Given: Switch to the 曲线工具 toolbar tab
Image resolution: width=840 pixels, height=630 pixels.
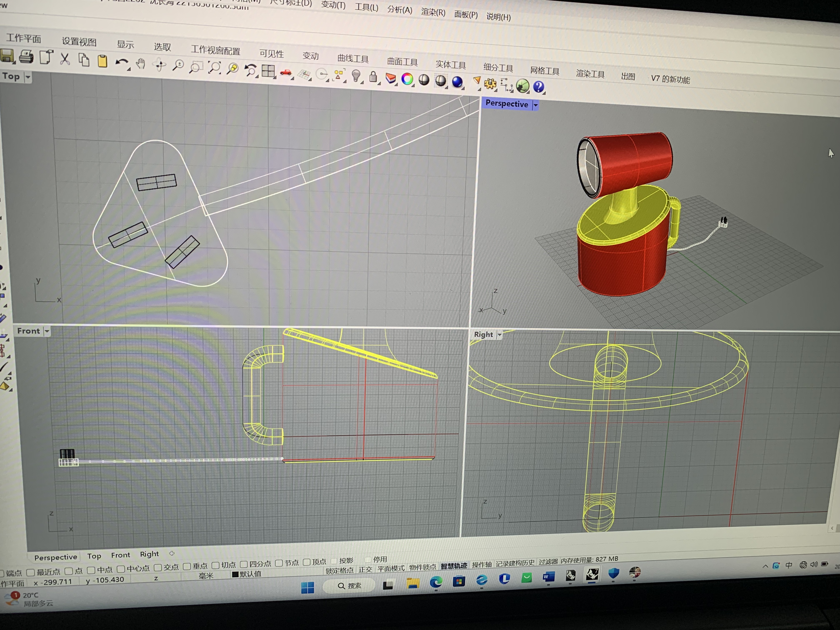Looking at the screenshot, I should click(x=353, y=59).
